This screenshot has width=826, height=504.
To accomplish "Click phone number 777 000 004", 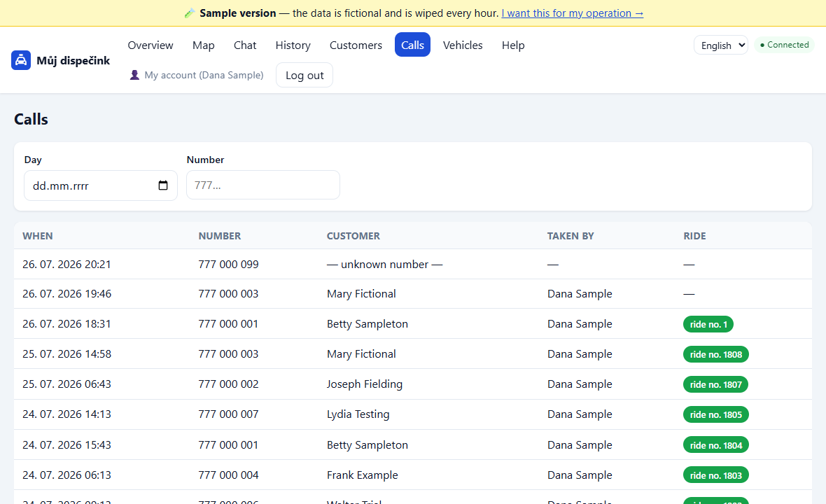I will [229, 475].
